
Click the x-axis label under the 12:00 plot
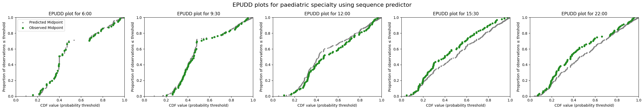(x=327, y=106)
